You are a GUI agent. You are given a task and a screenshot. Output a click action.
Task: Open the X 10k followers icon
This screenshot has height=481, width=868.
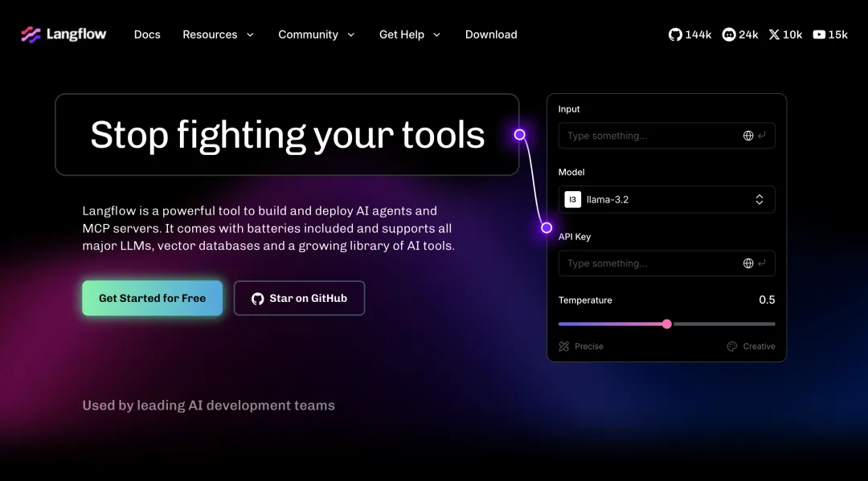(774, 35)
